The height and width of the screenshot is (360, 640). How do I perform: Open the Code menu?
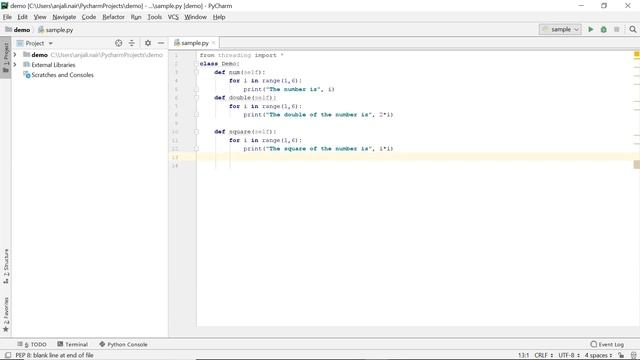point(89,17)
